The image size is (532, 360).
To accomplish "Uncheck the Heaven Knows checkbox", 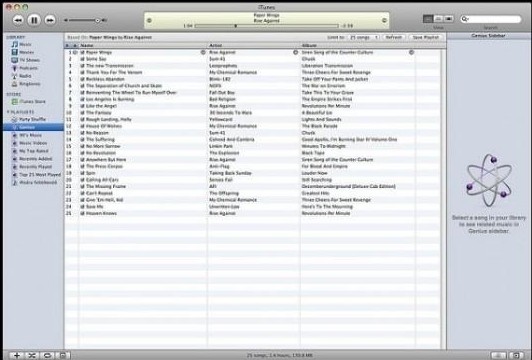I will [82, 213].
